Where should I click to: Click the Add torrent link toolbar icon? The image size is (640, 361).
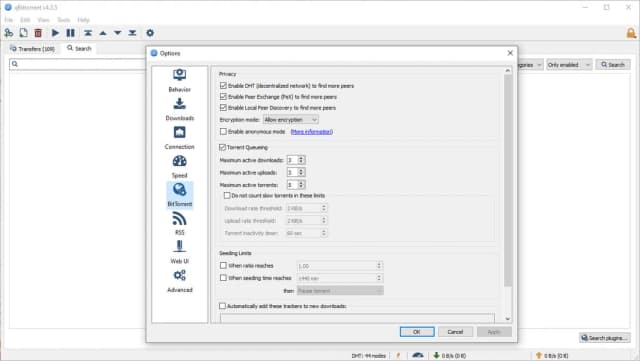pos(9,33)
